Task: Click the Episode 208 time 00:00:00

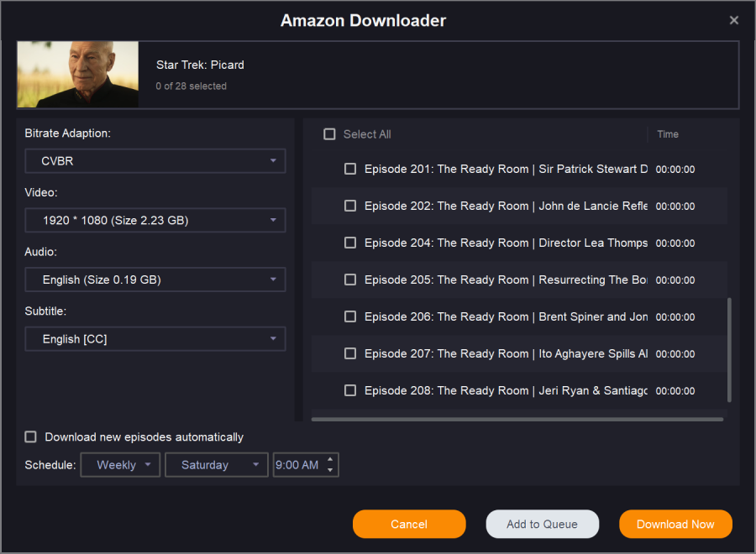Action: tap(675, 390)
